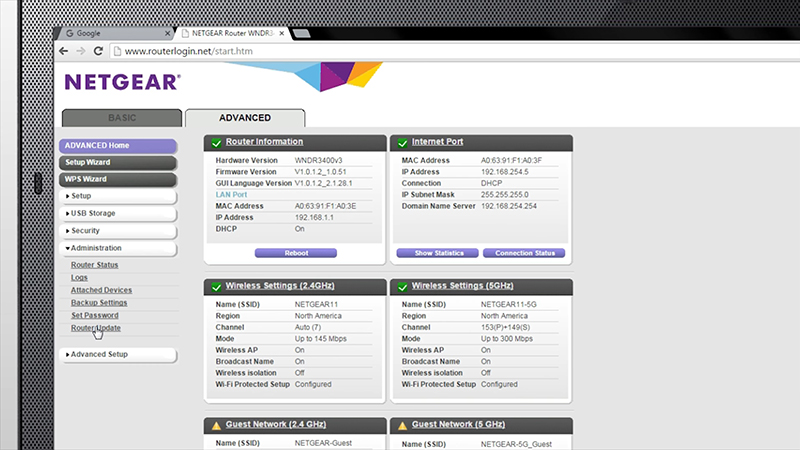Open the Router Update link
The image size is (800, 450).
(96, 328)
